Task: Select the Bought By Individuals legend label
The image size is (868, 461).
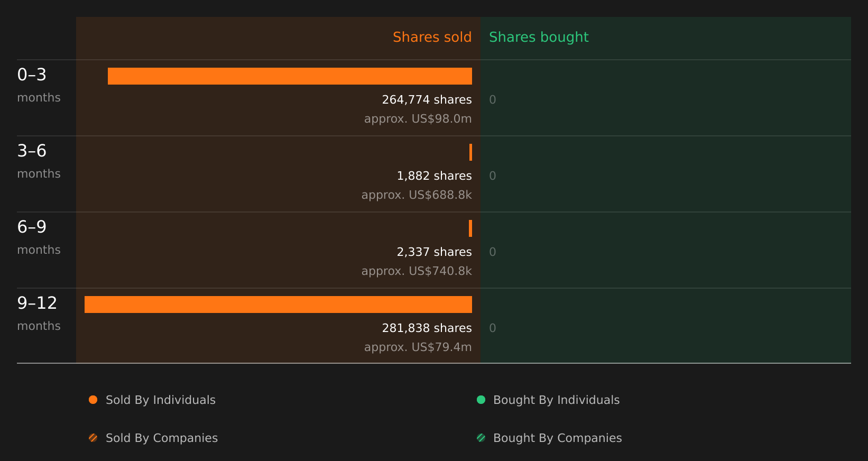Action: 556,400
